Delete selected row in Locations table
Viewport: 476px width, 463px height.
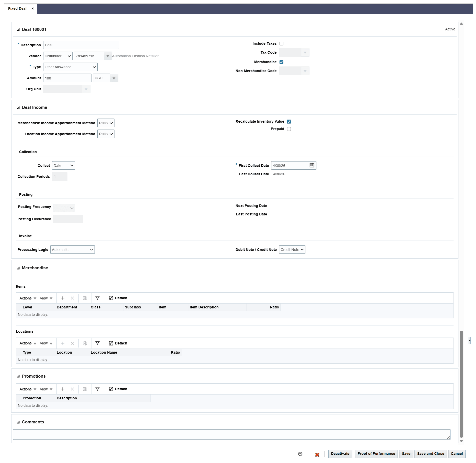coord(72,343)
